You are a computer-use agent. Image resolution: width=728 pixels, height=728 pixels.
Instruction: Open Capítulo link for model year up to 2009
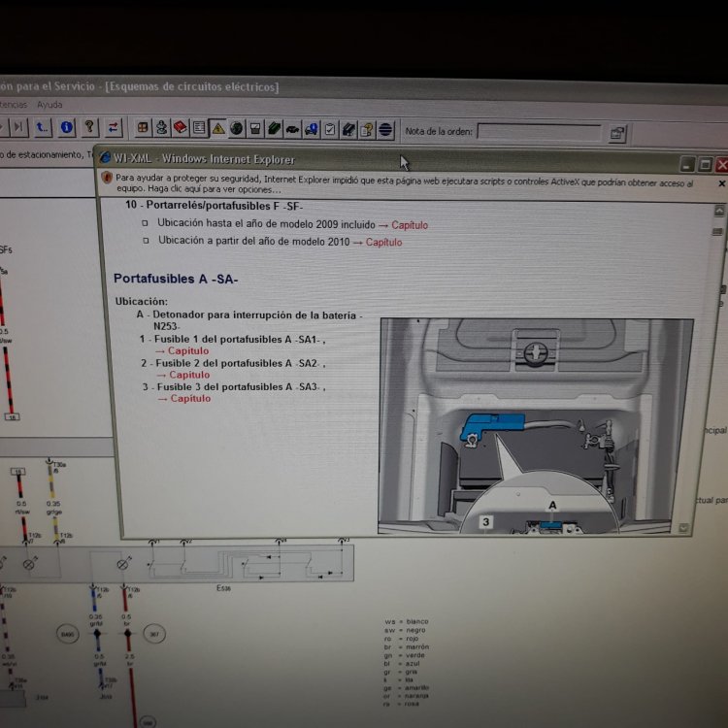point(410,225)
